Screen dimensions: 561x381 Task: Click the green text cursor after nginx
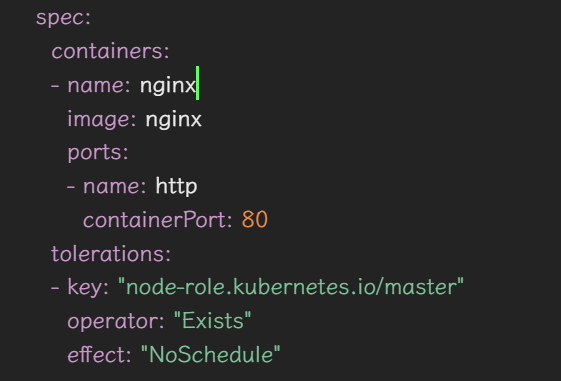(x=197, y=83)
